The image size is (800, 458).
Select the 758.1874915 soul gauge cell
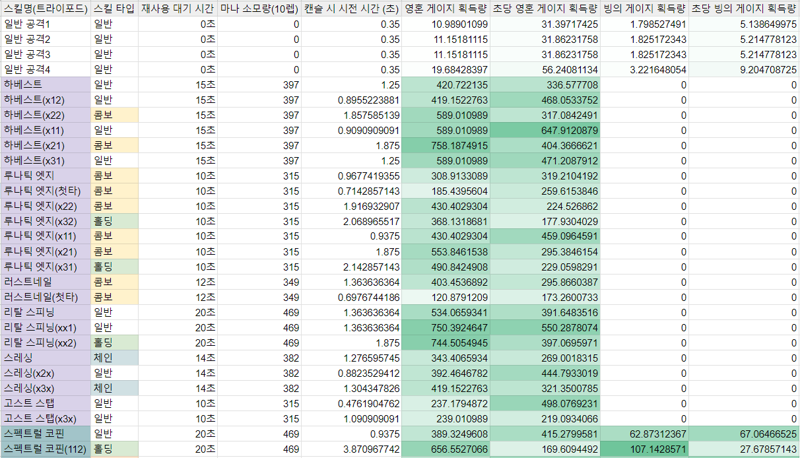click(x=446, y=145)
